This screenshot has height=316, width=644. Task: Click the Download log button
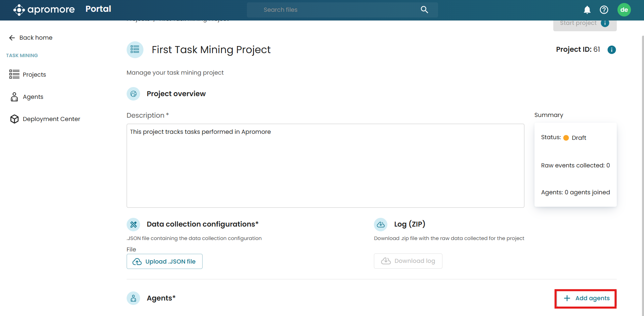coord(408,261)
